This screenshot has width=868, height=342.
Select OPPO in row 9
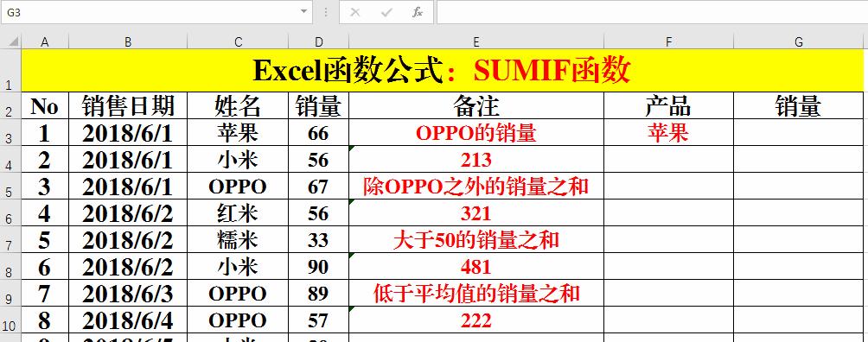[x=238, y=294]
